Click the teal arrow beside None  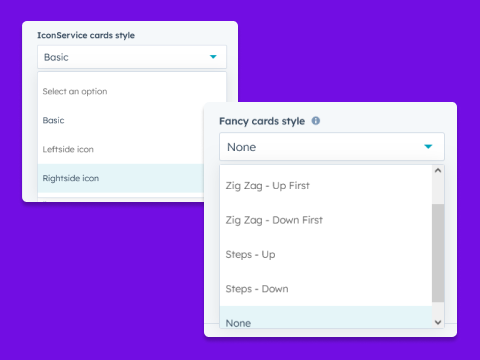coord(428,147)
